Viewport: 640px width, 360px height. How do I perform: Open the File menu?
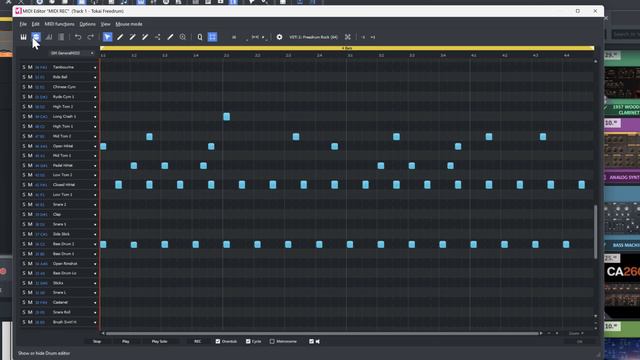click(x=23, y=24)
